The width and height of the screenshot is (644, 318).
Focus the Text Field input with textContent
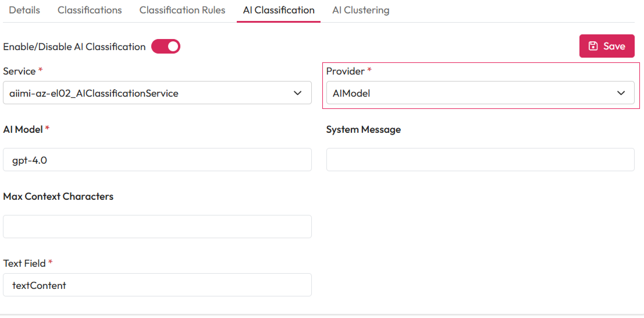pyautogui.click(x=157, y=285)
